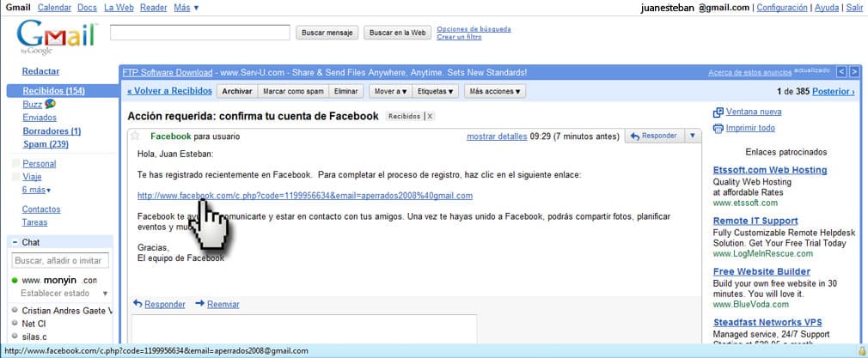Open Ventana nueva window icon

pyautogui.click(x=718, y=112)
